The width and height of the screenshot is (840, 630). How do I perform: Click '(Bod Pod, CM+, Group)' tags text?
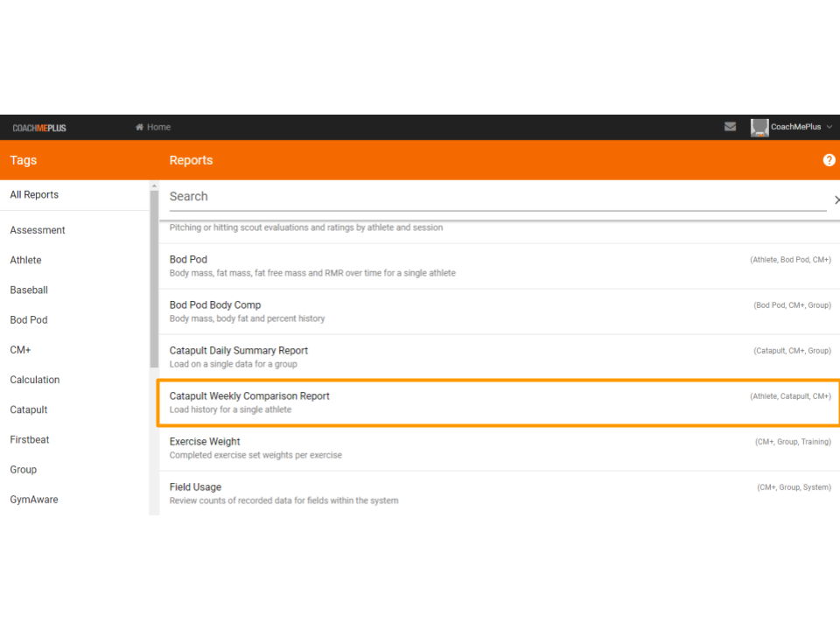(793, 305)
